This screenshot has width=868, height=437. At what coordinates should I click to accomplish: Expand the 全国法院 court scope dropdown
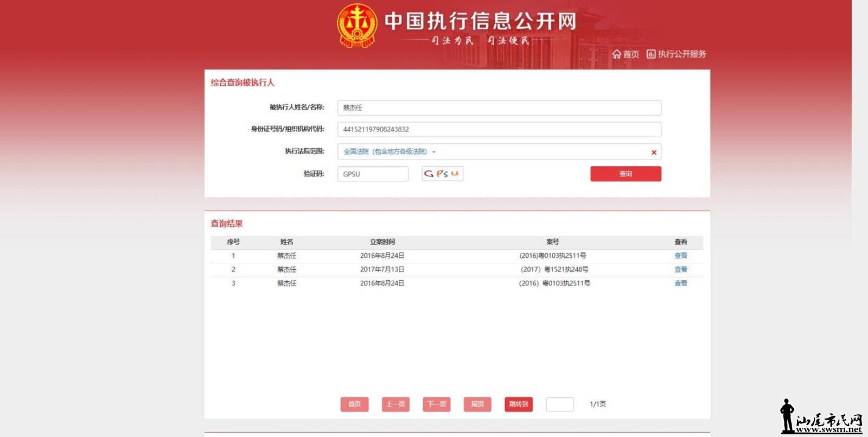[x=390, y=152]
